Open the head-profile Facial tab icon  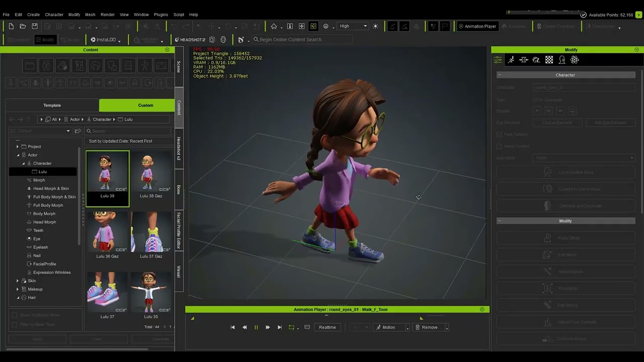(562, 60)
